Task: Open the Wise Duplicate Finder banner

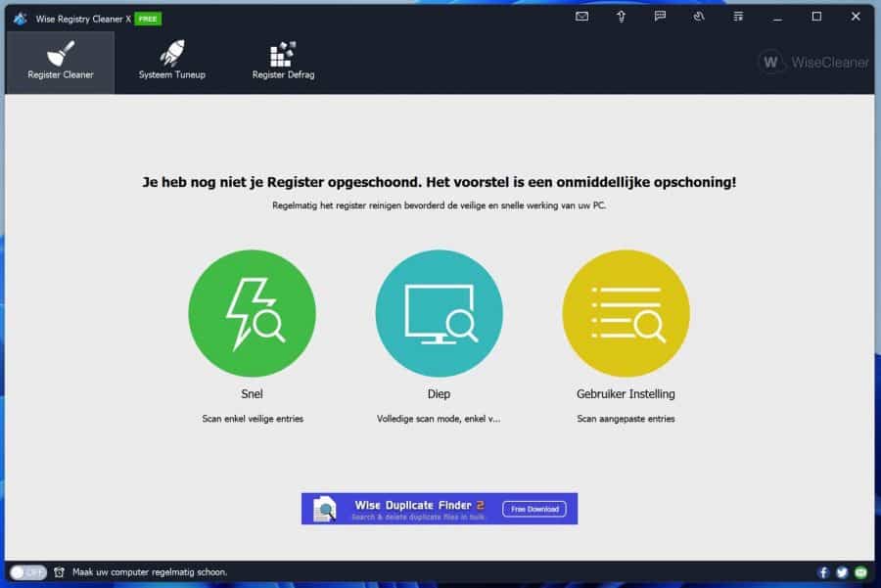Action: pyautogui.click(x=440, y=509)
